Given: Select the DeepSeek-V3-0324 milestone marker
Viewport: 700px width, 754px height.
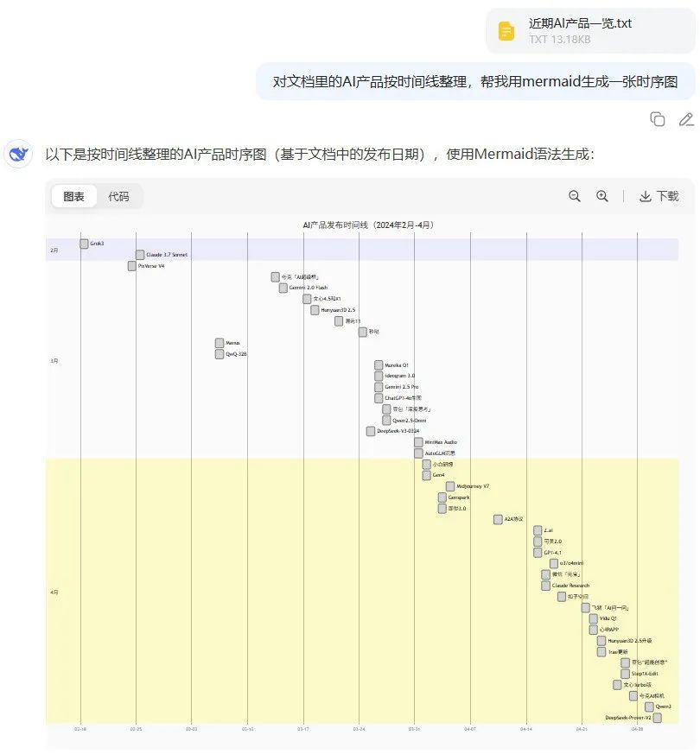Looking at the screenshot, I should 371,431.
